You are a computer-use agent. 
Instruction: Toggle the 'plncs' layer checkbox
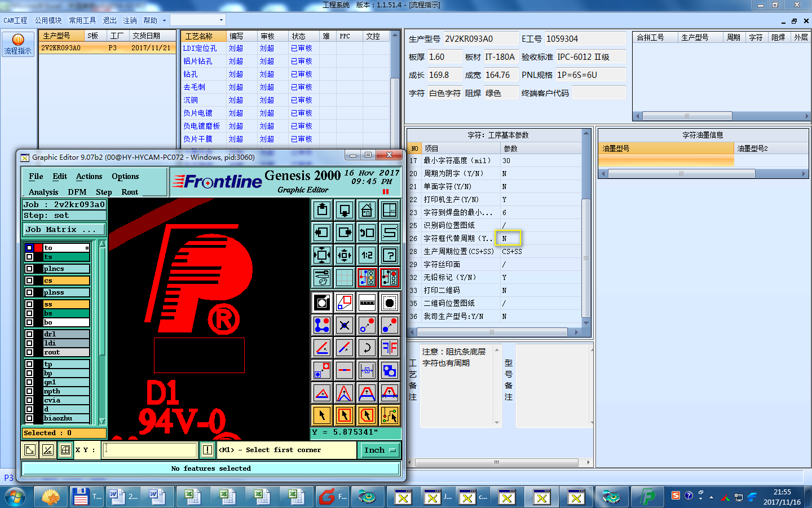click(x=29, y=269)
